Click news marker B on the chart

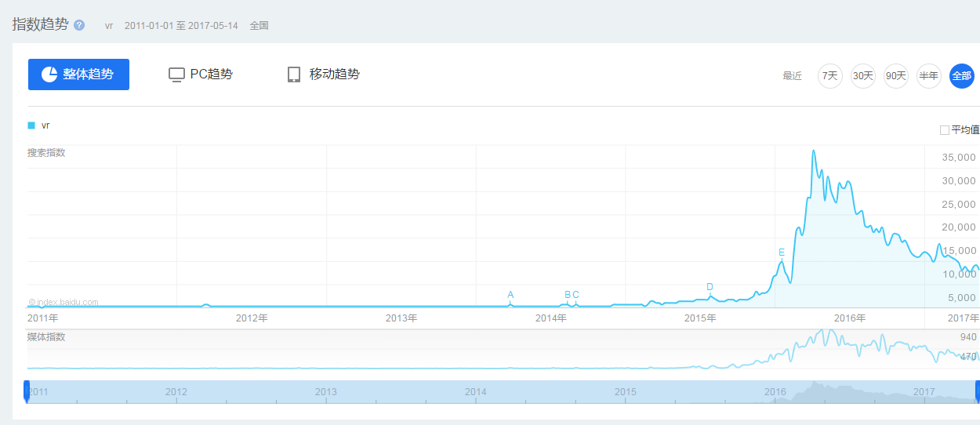[x=568, y=296]
